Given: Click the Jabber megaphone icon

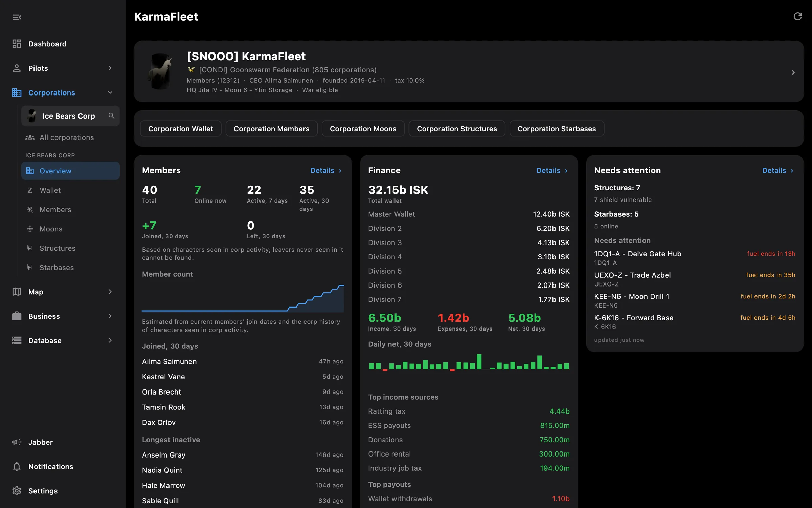Looking at the screenshot, I should [17, 442].
